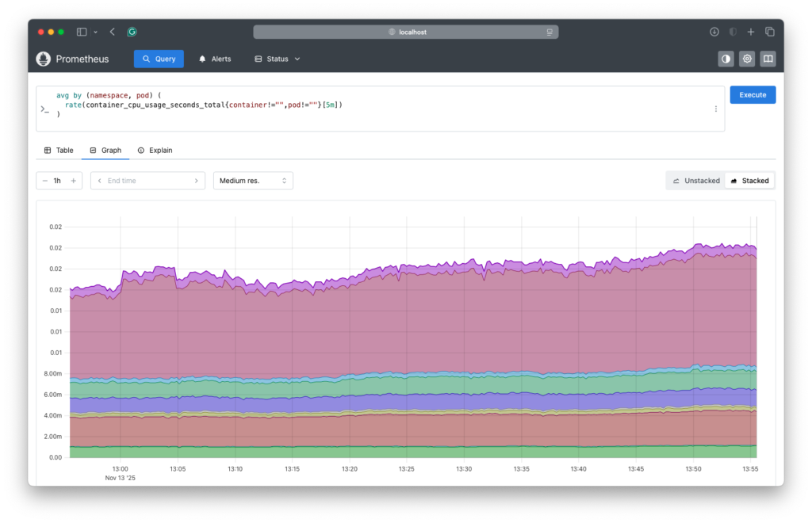
Task: Switch to Unstacked graph view
Action: click(695, 180)
